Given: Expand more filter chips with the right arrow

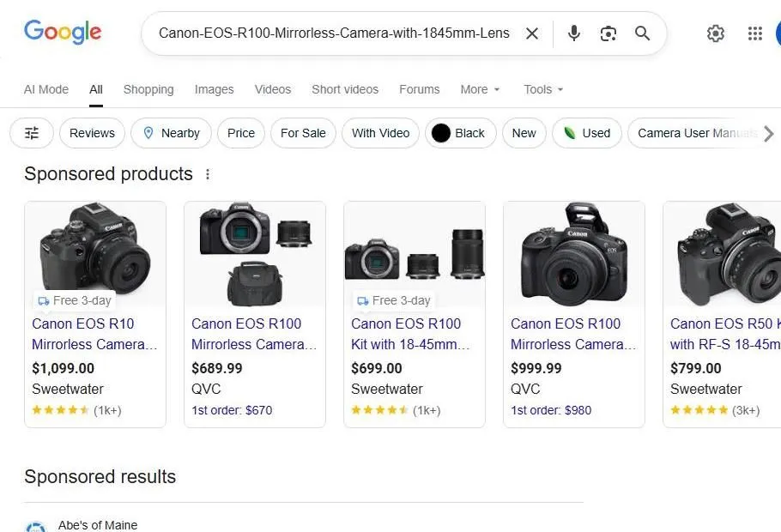Looking at the screenshot, I should point(770,133).
